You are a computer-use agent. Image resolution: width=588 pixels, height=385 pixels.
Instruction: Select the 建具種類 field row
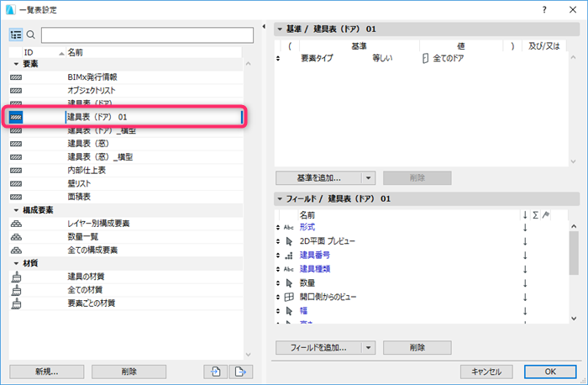[422, 269]
